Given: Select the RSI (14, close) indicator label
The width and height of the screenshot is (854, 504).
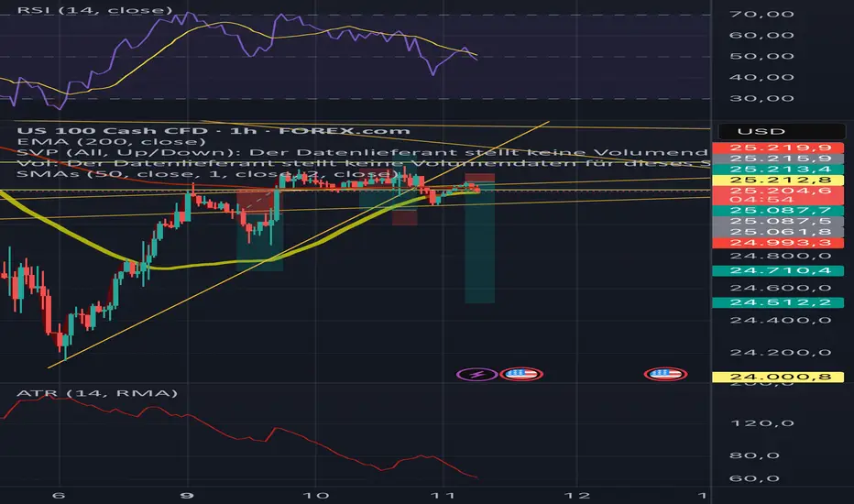Looking at the screenshot, I should (94, 10).
